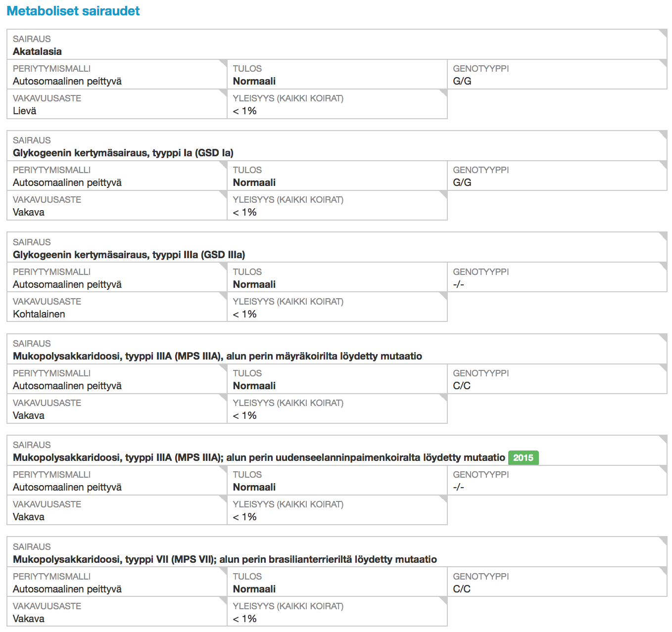Click the G/G genotype value for Akatalasia
This screenshot has height=632, width=672.
[462, 81]
